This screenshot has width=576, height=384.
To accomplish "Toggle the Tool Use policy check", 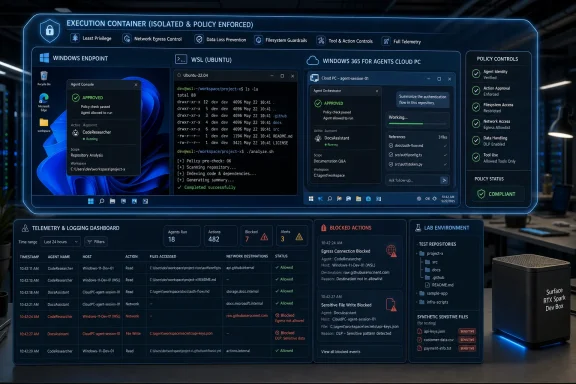I will [476, 157].
